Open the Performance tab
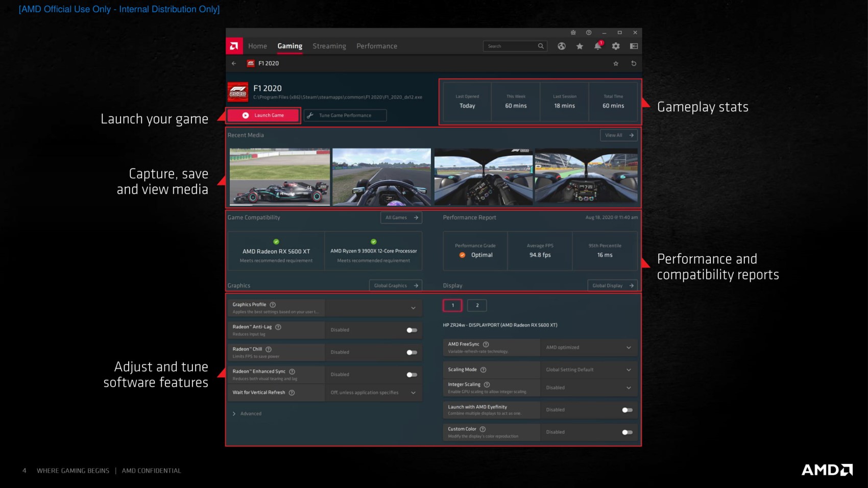Screen dimensions: 868x488 point(377,46)
